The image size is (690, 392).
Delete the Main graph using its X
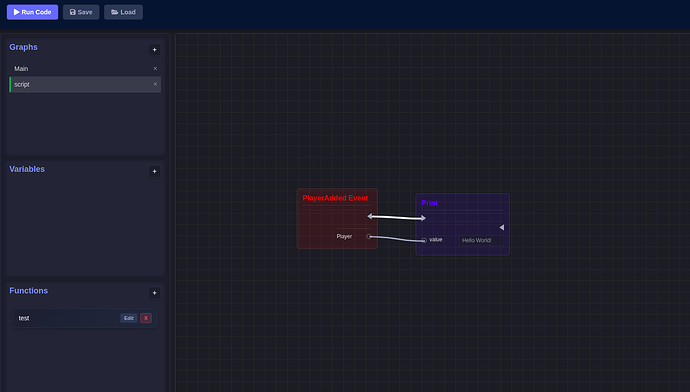155,69
